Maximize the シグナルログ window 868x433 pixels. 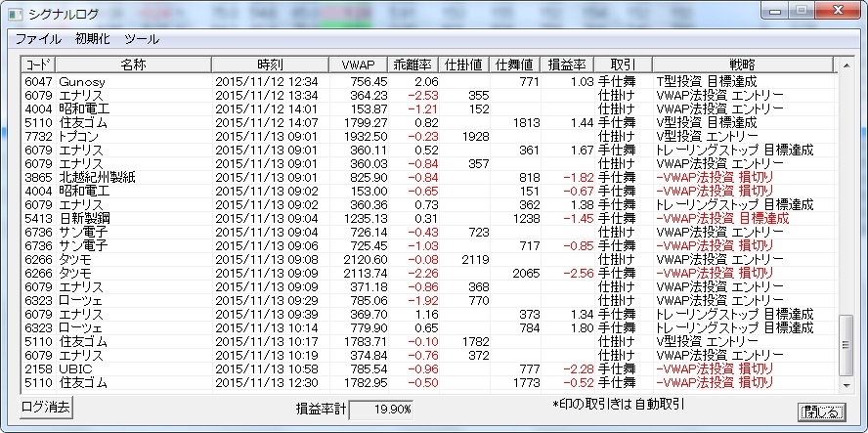[x=801, y=11]
